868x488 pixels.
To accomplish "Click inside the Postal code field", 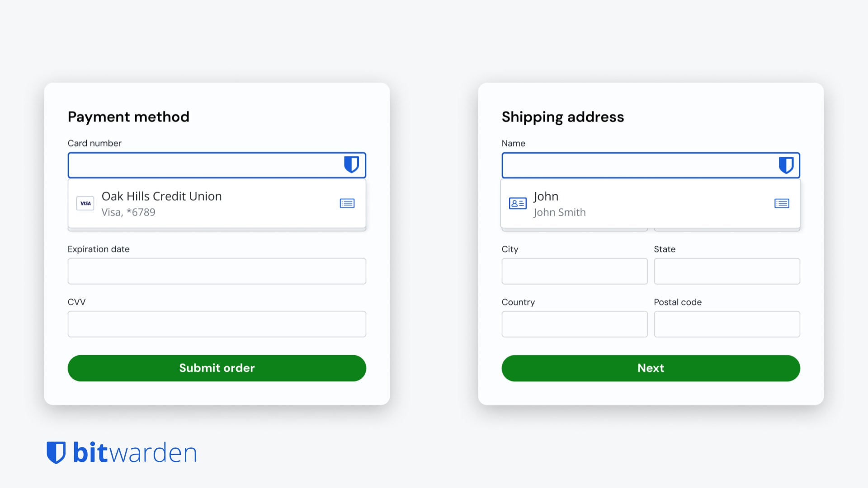I will (726, 324).
